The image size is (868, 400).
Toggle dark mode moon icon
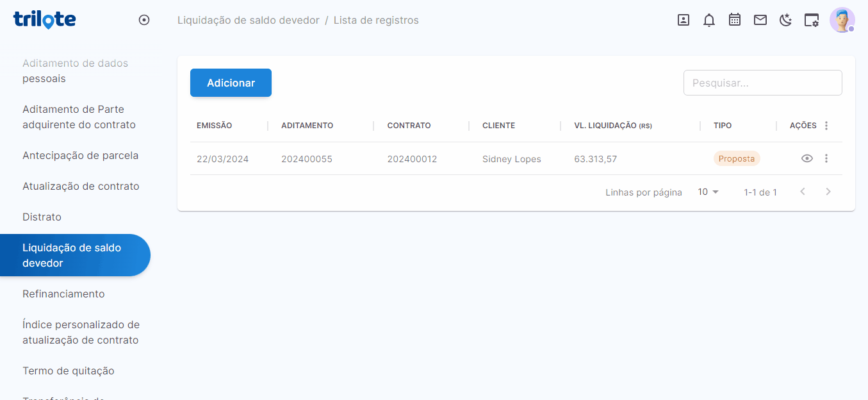(x=786, y=20)
